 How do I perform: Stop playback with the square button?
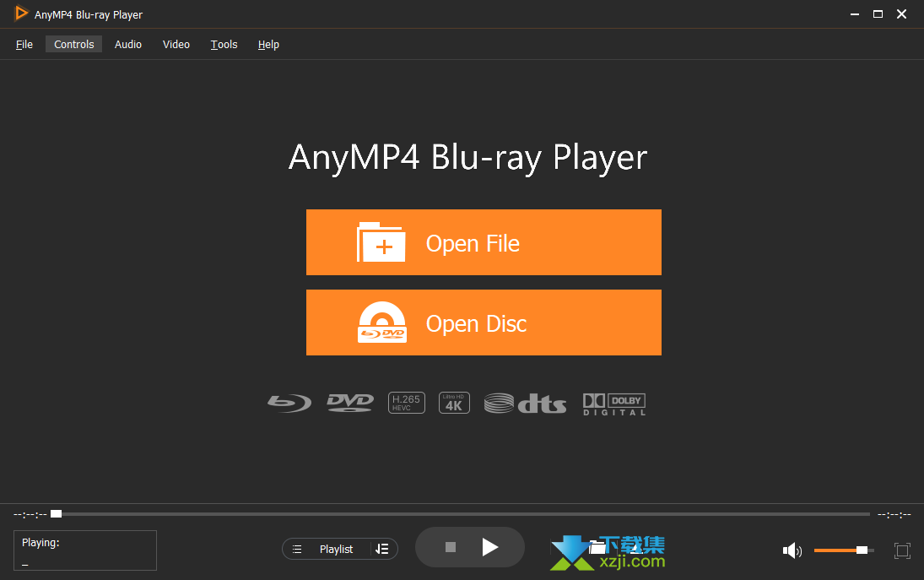[451, 548]
